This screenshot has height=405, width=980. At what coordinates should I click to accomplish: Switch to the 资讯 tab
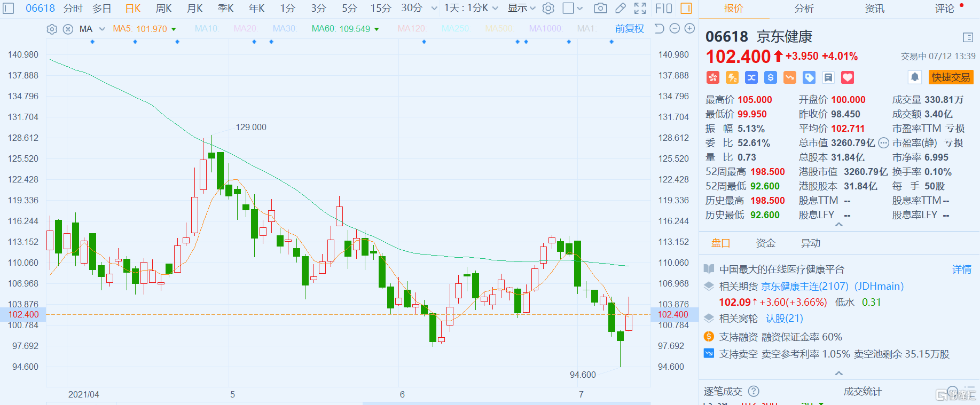click(874, 9)
